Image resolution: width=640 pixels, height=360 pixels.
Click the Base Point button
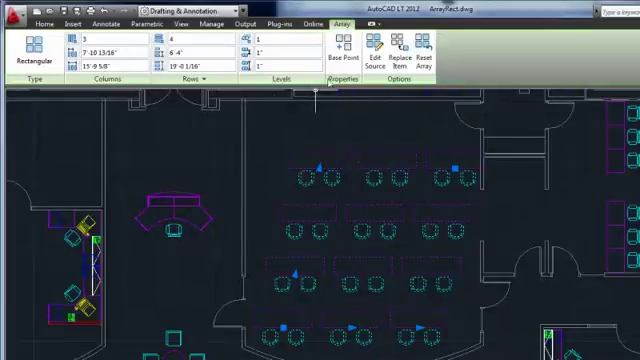pyautogui.click(x=343, y=48)
